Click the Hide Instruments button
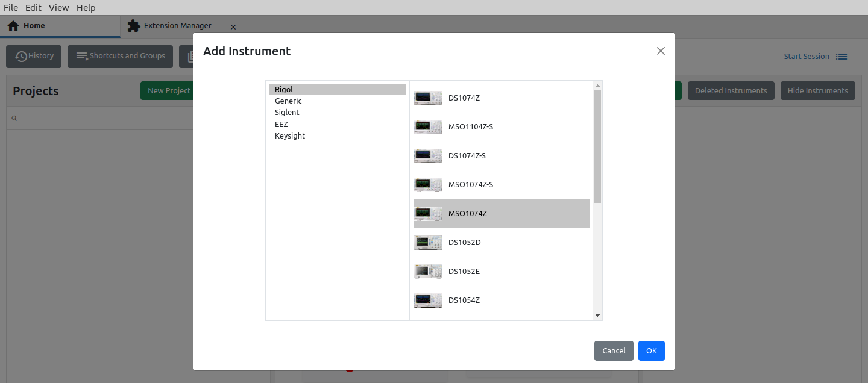The height and width of the screenshot is (383, 868). (818, 91)
